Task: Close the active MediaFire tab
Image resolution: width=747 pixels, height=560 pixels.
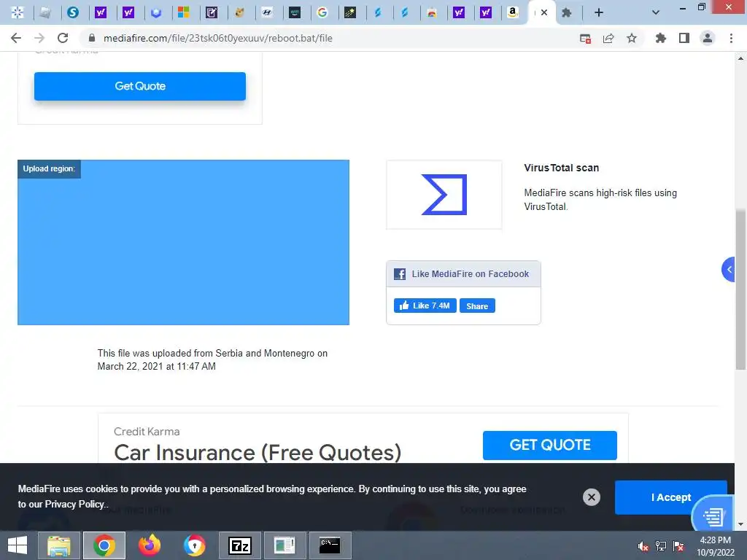Action: (544, 13)
